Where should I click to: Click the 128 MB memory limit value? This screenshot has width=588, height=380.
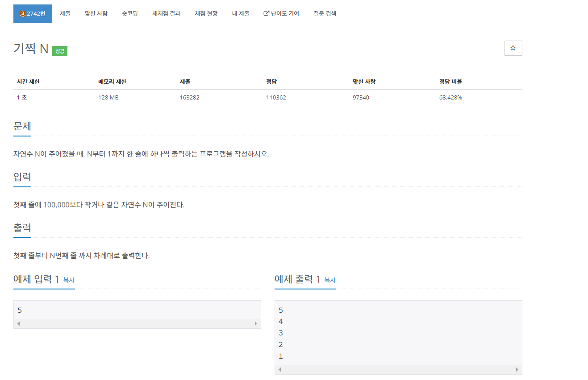pos(108,97)
